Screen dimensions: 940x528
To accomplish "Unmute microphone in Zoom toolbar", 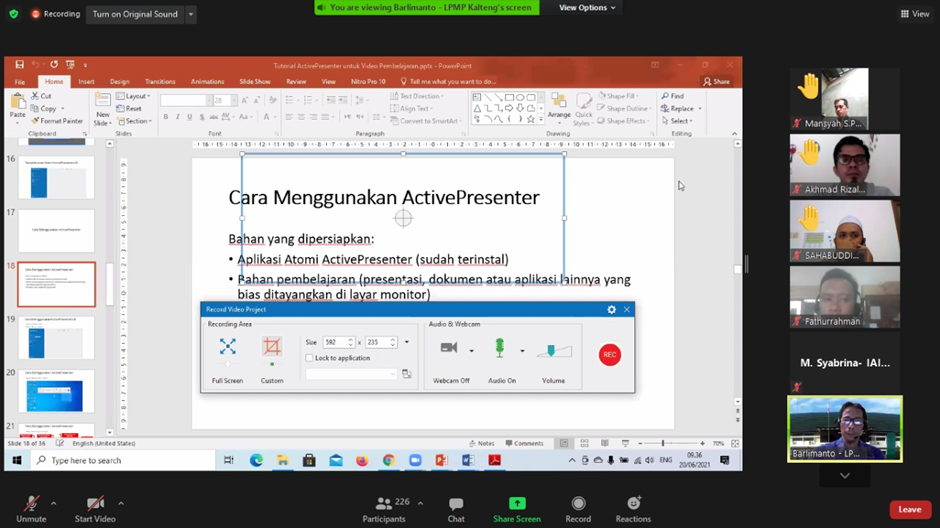I will tap(31, 509).
